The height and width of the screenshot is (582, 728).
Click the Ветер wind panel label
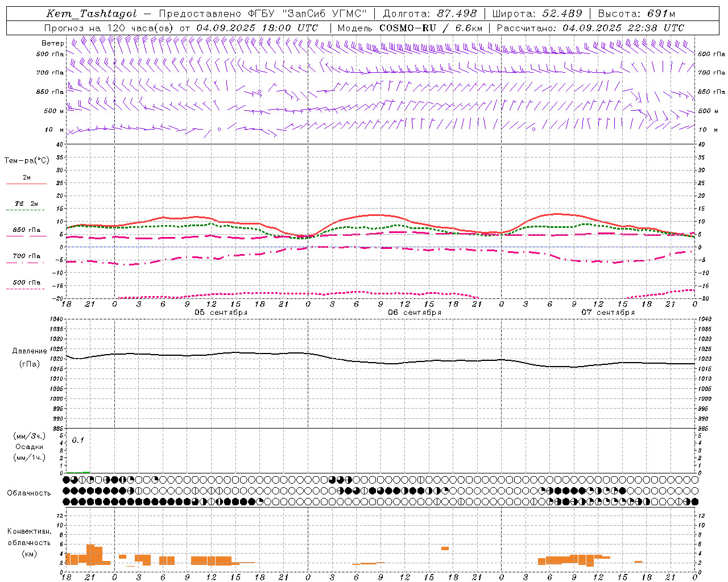click(x=53, y=43)
